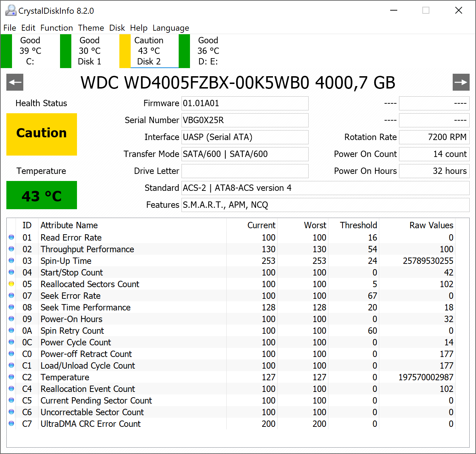Click threshold value 67 for Seek Error Rate
This screenshot has width=476, height=454.
373,296
